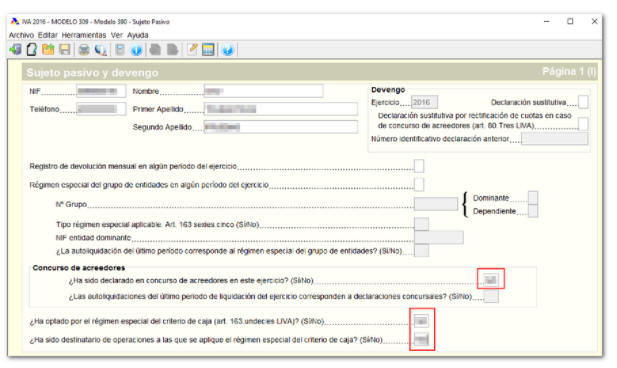Viewport: 617px width, 368px height.
Task: Click Número identificativo declaración anterior field
Action: pyautogui.click(x=555, y=139)
